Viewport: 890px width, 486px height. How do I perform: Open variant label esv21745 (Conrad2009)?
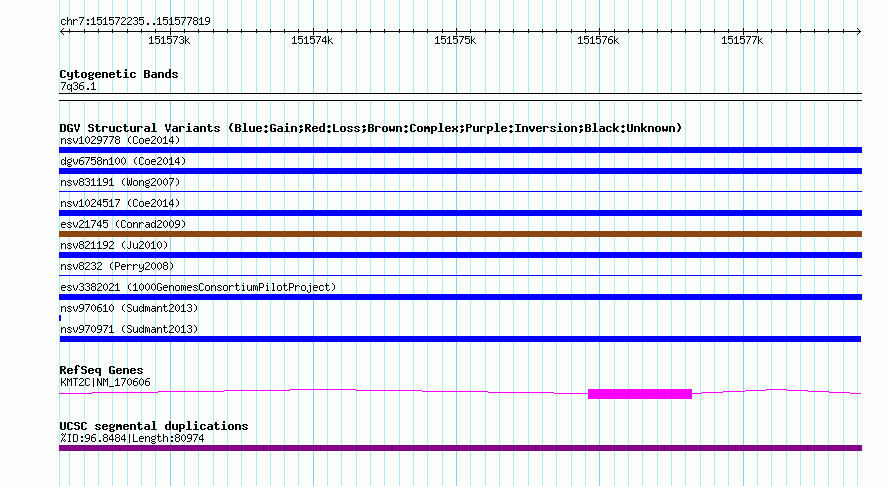pos(123,224)
